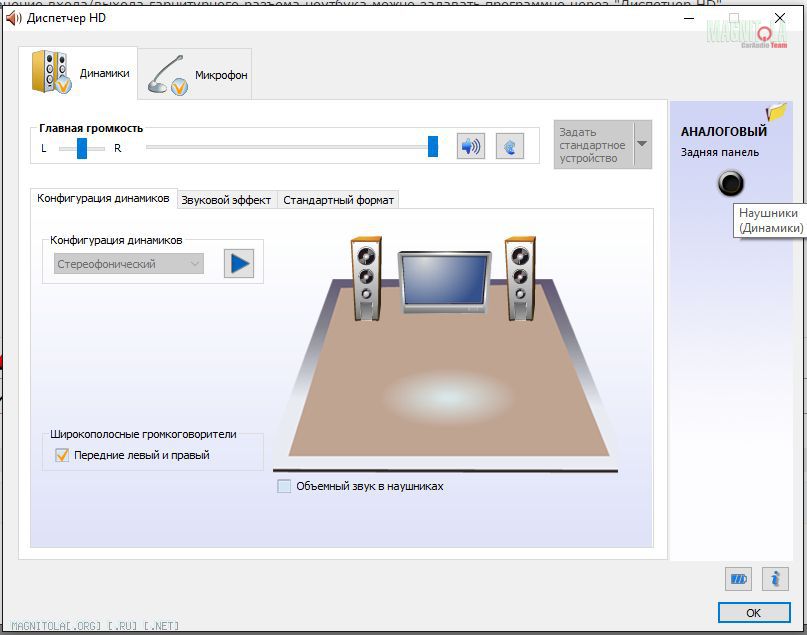The image size is (807, 635).
Task: Open the Динамики speakers tab
Action: (78, 73)
